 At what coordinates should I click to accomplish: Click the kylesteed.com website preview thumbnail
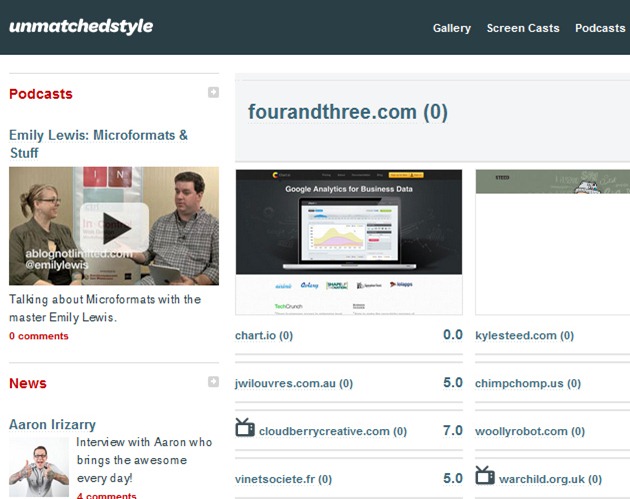click(x=552, y=242)
